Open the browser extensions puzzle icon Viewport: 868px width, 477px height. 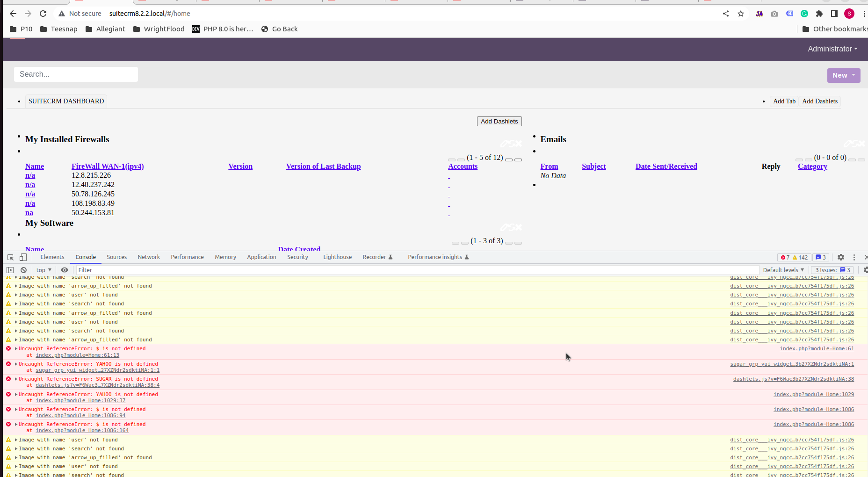tap(819, 14)
